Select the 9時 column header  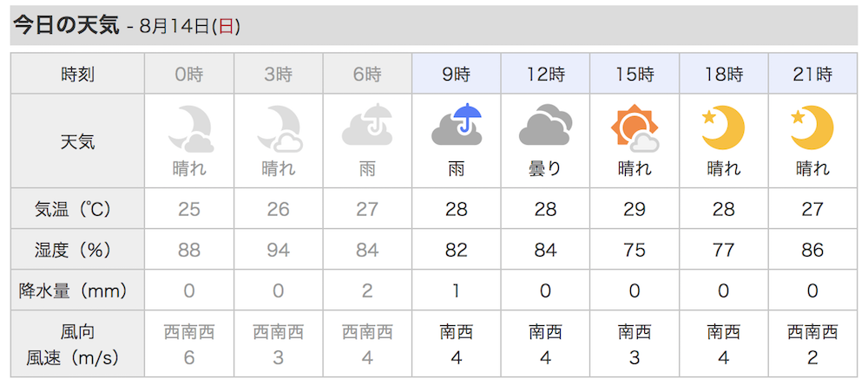click(457, 74)
